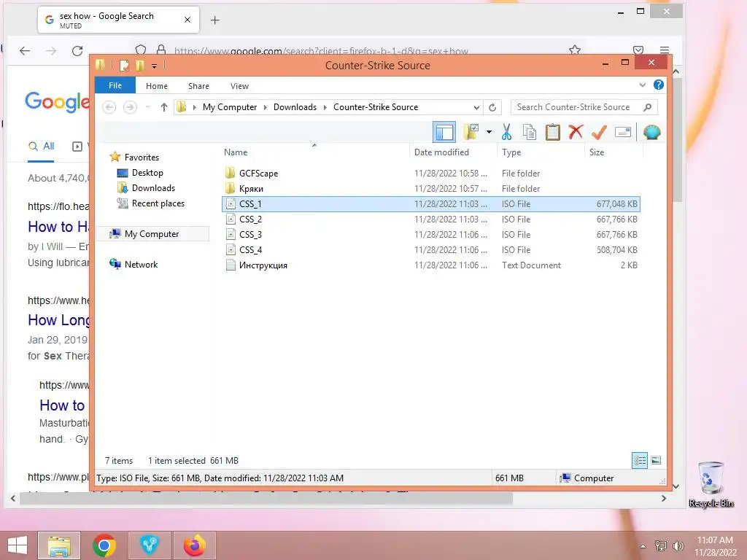Click the rename card icon in toolbar

[623, 132]
